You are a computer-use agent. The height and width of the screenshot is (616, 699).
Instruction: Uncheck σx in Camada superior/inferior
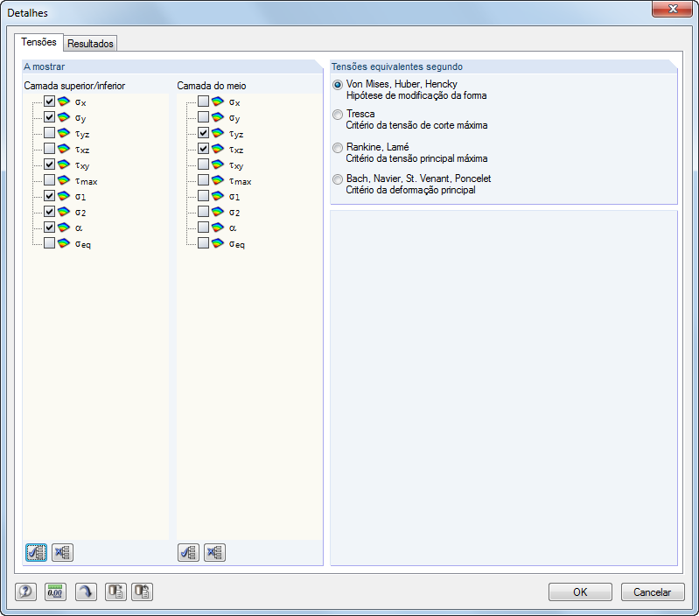[x=50, y=101]
